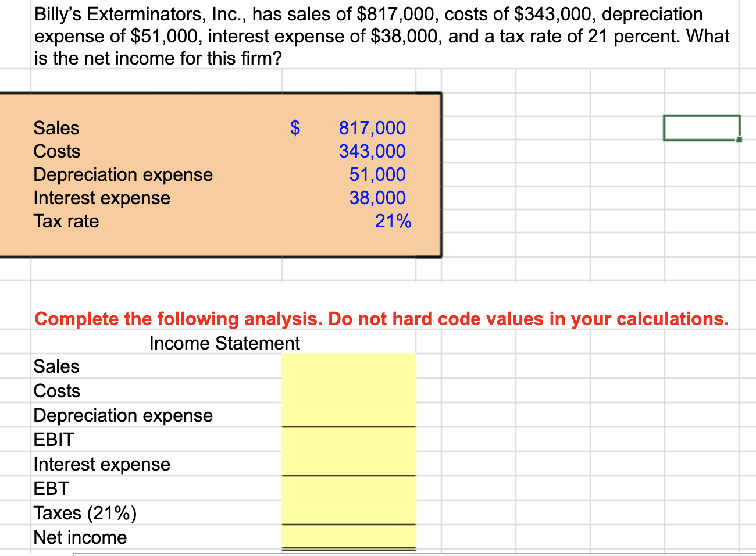Screen dimensions: 756x556
Task: Select the yellow answer cell for Depreciation expense
Action: pos(349,415)
